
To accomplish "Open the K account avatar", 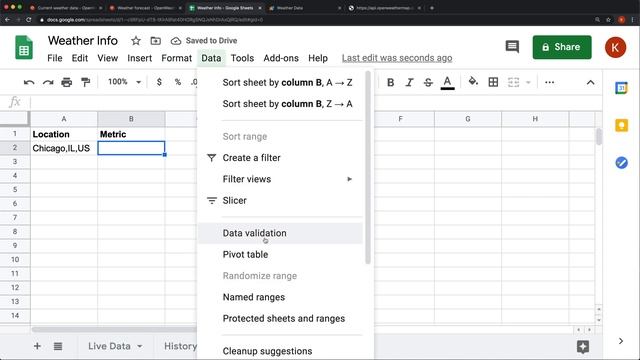I will (615, 47).
